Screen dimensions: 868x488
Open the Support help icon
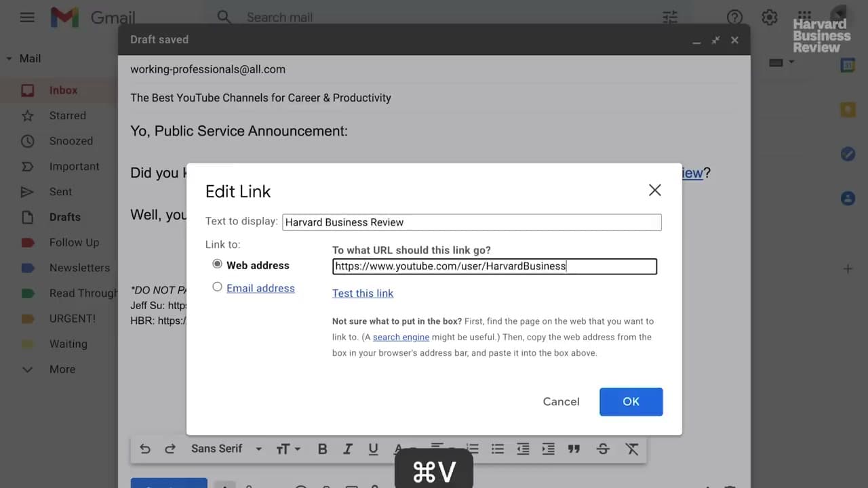tap(734, 18)
